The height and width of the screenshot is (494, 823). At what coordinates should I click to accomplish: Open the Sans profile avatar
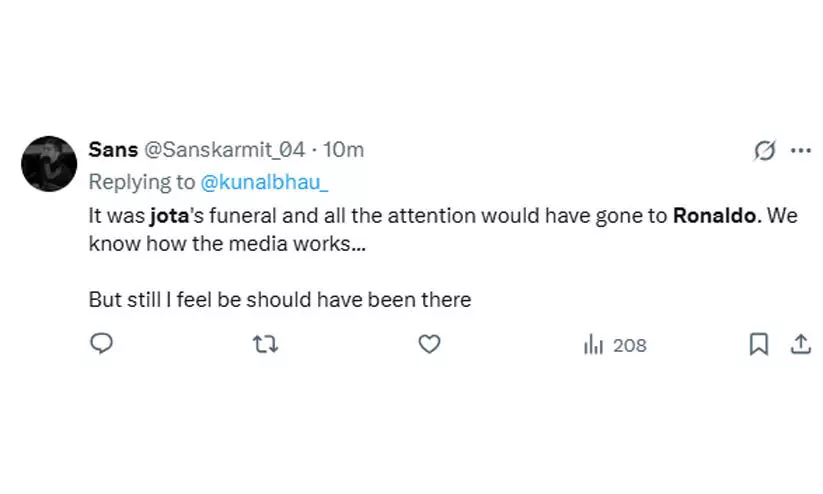49,163
